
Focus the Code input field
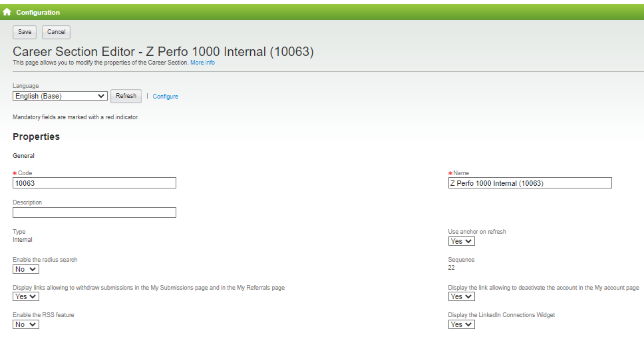[x=94, y=183]
